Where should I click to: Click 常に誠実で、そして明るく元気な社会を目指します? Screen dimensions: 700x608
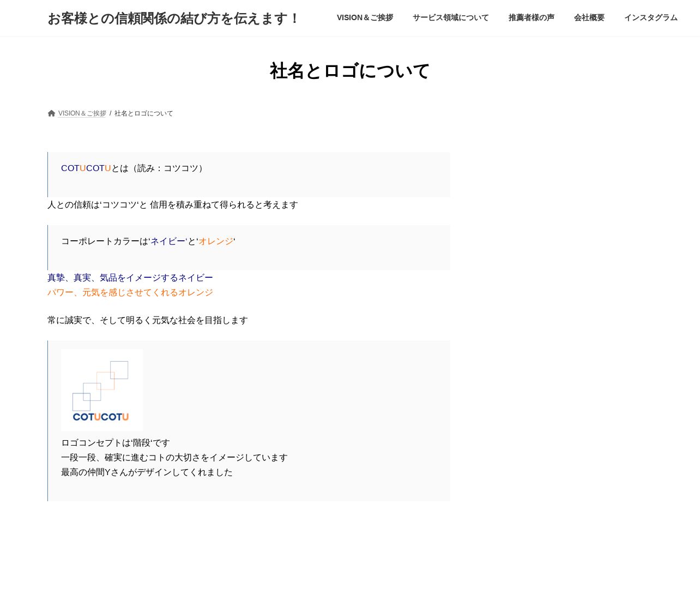(x=148, y=320)
